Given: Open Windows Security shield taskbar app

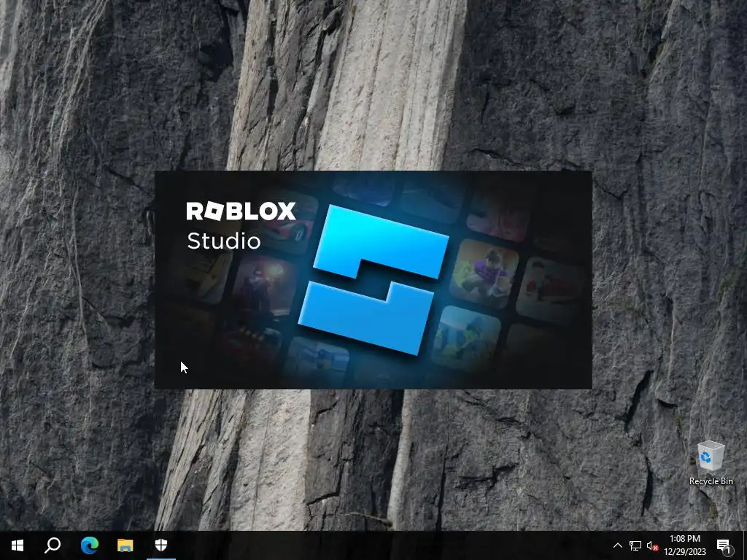Looking at the screenshot, I should pyautogui.click(x=161, y=545).
